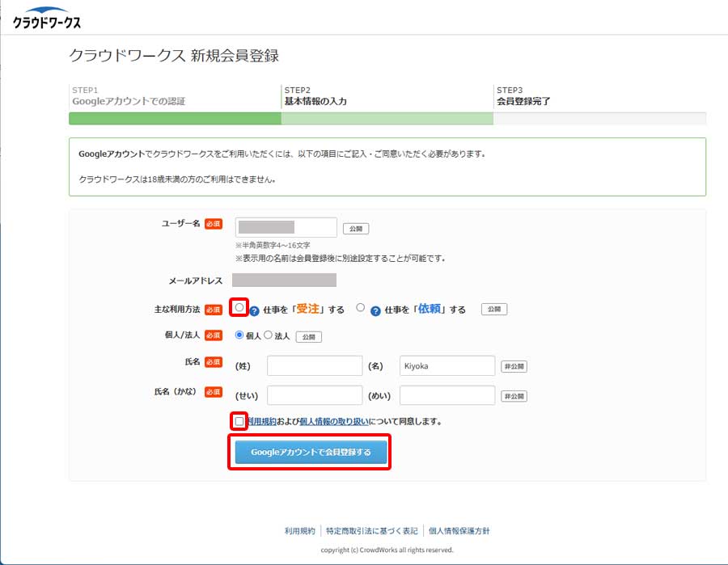Check the terms agreement checkbox

tap(239, 421)
